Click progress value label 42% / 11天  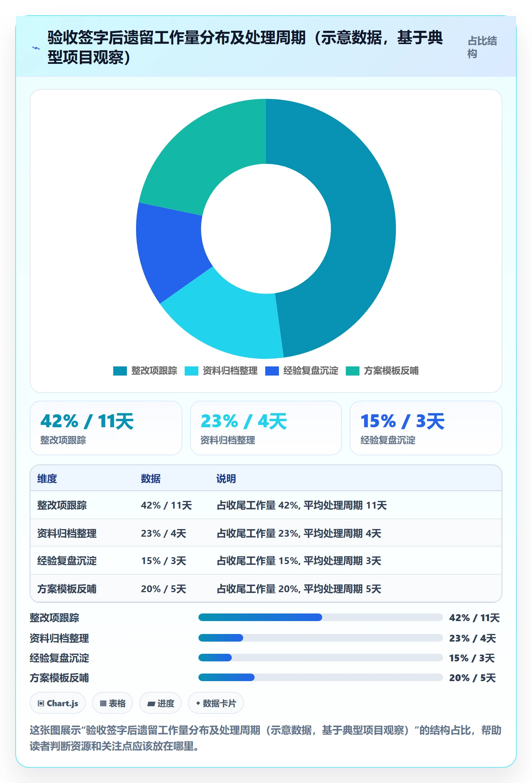tap(474, 618)
